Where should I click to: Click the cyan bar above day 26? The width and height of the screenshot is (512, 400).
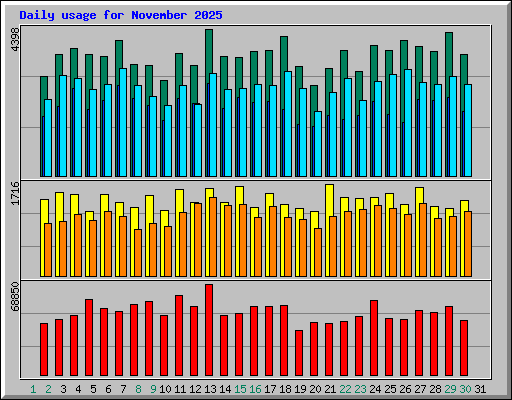(408, 123)
